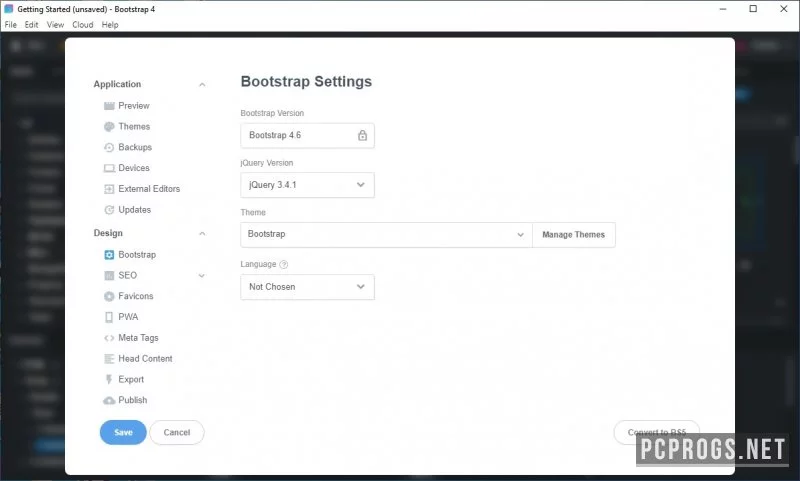The width and height of the screenshot is (800, 481).
Task: Select the Export design item
Action: coord(131,379)
